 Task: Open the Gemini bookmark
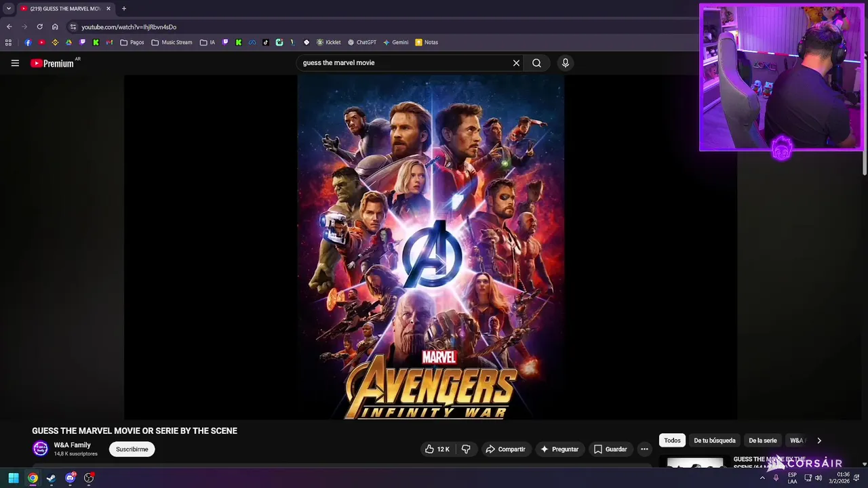point(396,43)
